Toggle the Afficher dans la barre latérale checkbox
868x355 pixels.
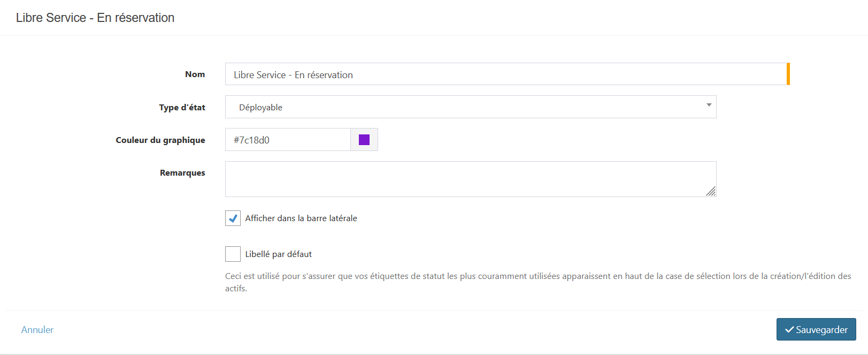click(x=233, y=218)
